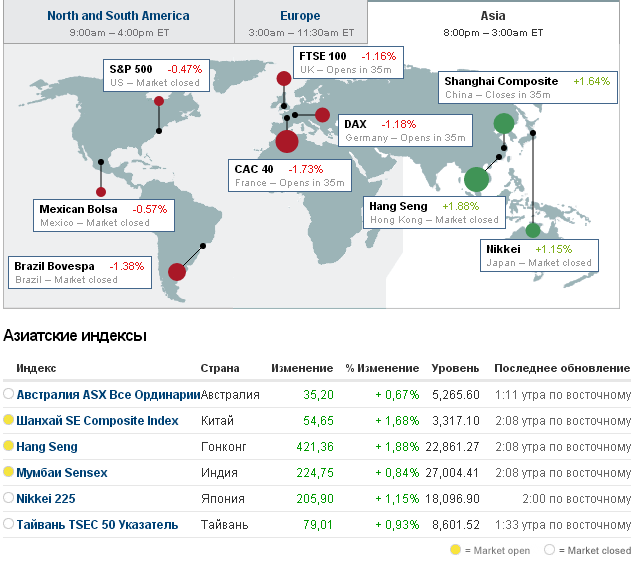Click the Уровень column header
Screen dimensions: 637x568
tap(455, 368)
